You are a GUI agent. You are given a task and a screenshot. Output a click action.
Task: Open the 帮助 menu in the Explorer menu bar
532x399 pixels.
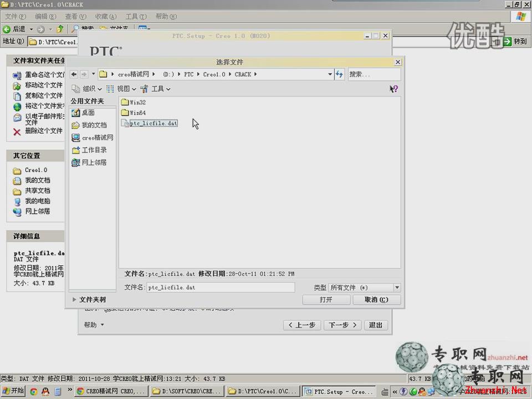coord(166,17)
